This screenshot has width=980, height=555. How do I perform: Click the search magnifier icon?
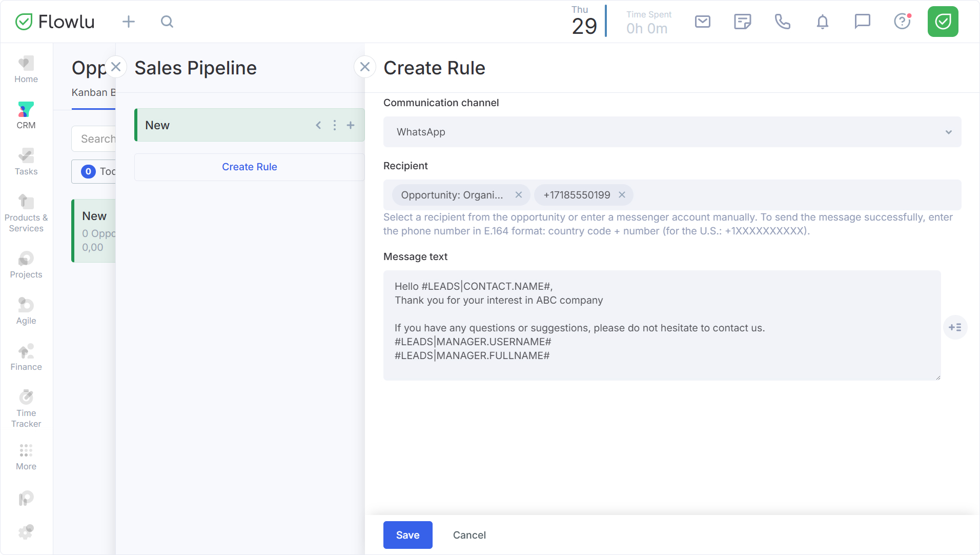(x=167, y=22)
